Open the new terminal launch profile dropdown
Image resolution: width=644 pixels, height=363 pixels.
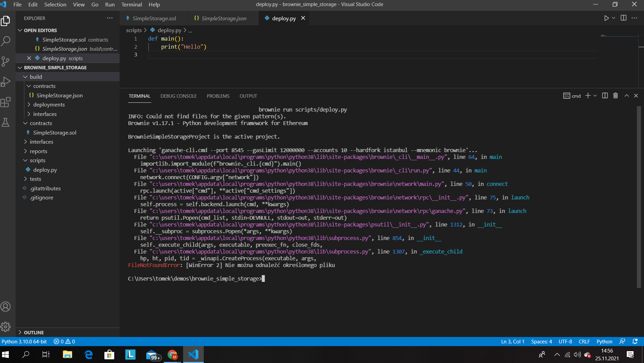tap(595, 96)
